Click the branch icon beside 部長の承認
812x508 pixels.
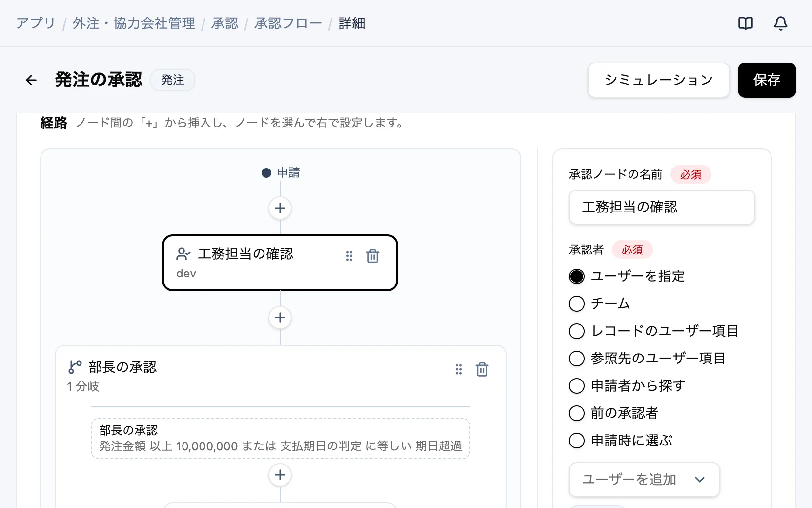[x=75, y=367]
